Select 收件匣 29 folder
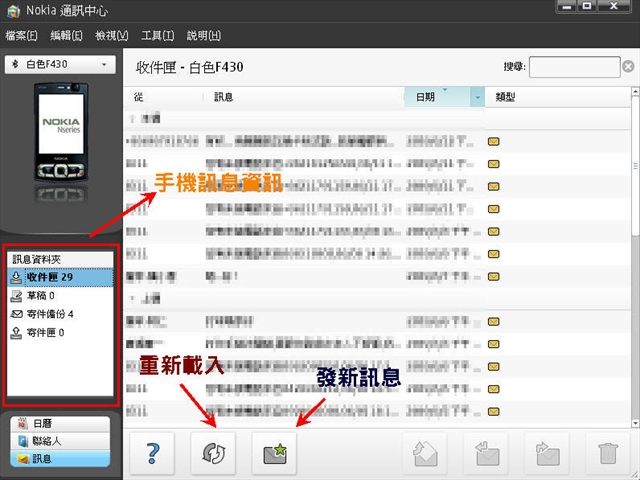 pyautogui.click(x=50, y=277)
